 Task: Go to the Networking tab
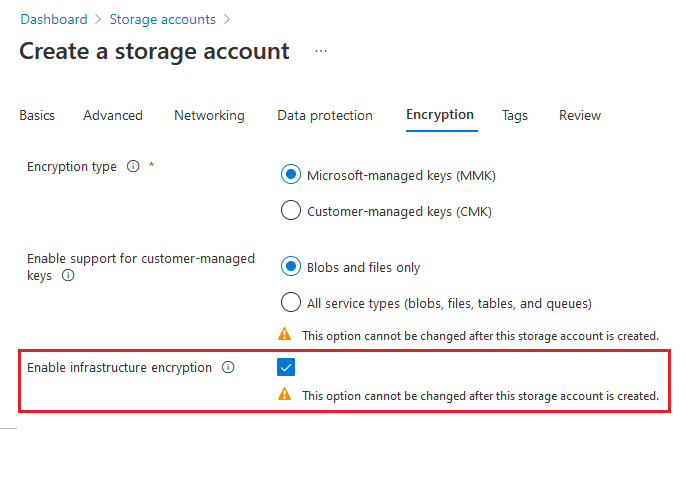click(209, 116)
